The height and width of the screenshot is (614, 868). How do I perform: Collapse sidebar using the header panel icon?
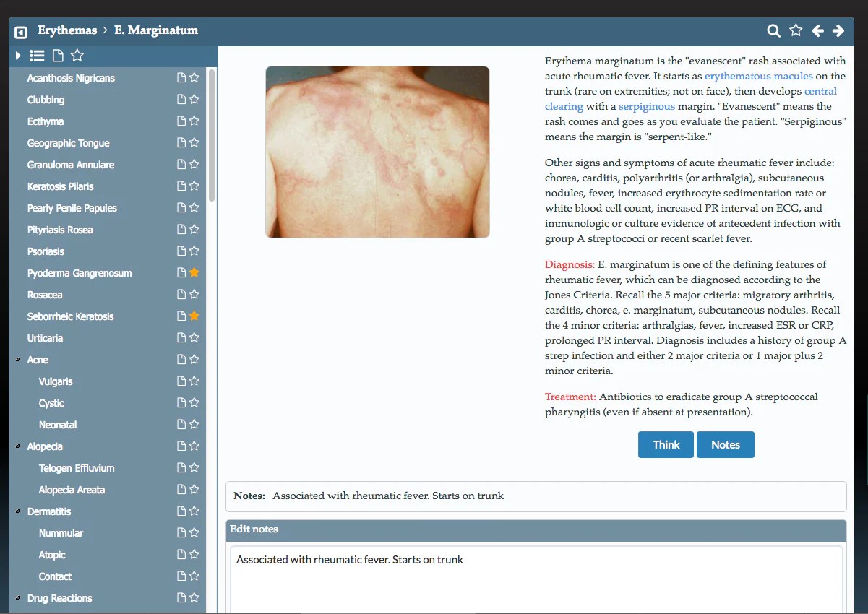(21, 32)
